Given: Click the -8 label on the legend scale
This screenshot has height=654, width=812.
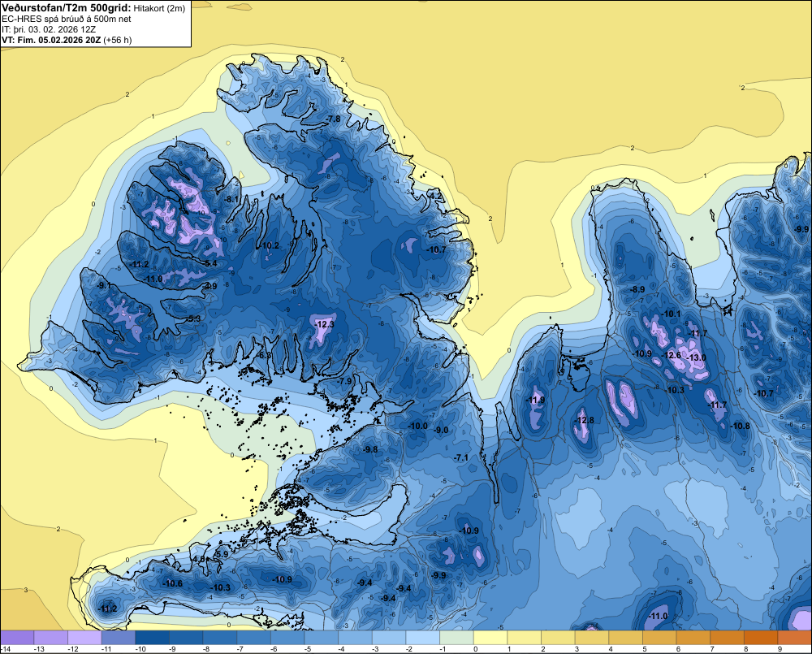Looking at the screenshot, I should tap(208, 649).
